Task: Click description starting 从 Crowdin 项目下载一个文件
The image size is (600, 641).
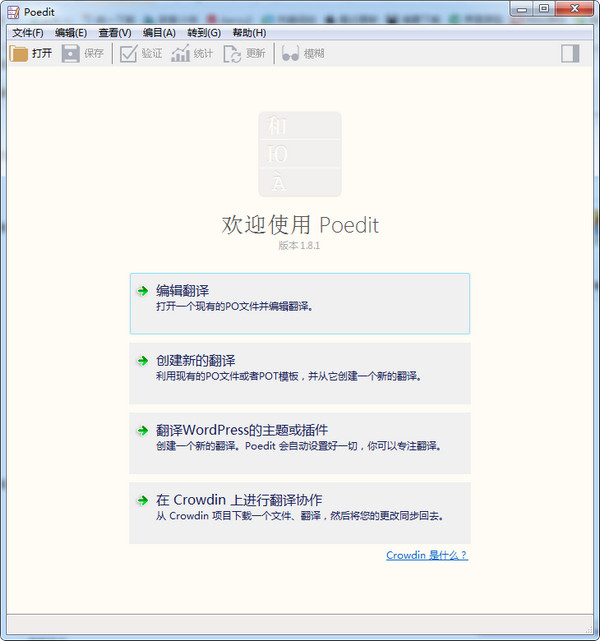Action: (x=299, y=516)
